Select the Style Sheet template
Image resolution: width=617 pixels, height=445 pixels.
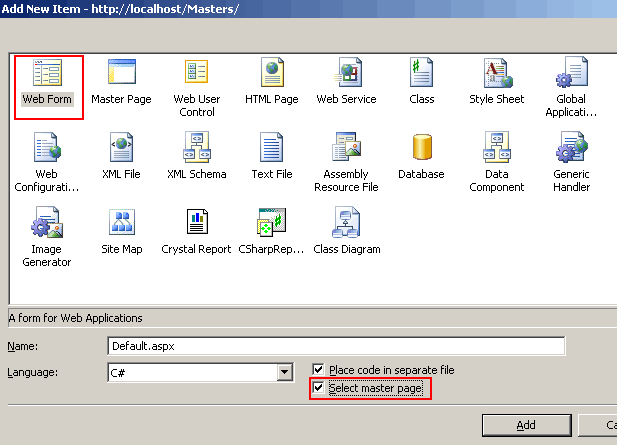pyautogui.click(x=496, y=74)
